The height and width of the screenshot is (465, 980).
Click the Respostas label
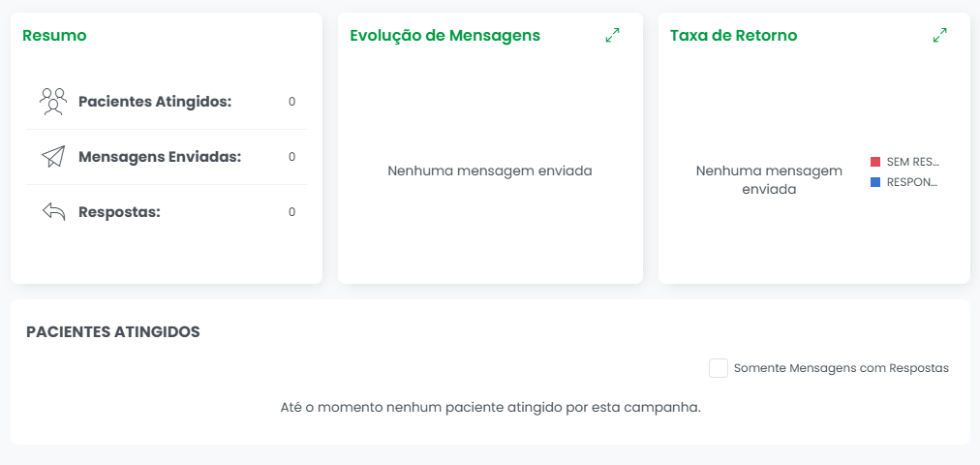click(119, 212)
